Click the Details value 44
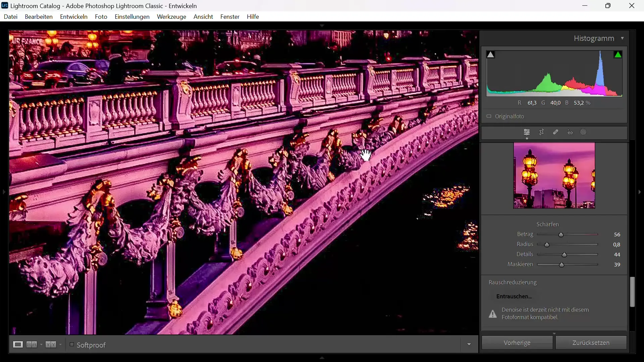The image size is (644, 362). point(617,255)
